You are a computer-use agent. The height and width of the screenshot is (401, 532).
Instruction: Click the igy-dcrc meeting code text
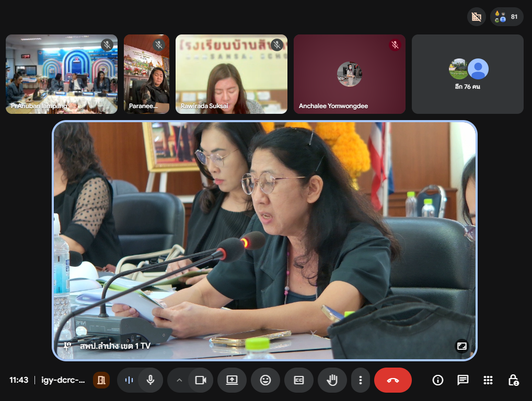[x=63, y=380]
